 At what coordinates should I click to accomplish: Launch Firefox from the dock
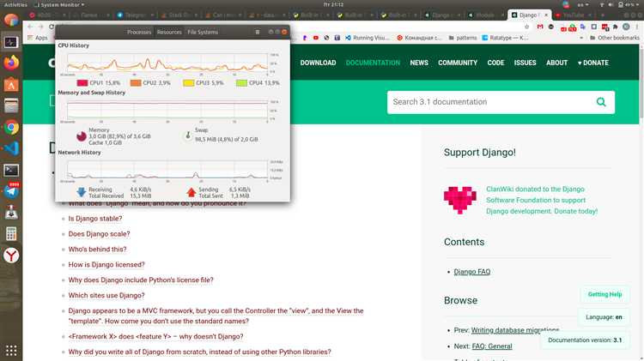click(11, 63)
